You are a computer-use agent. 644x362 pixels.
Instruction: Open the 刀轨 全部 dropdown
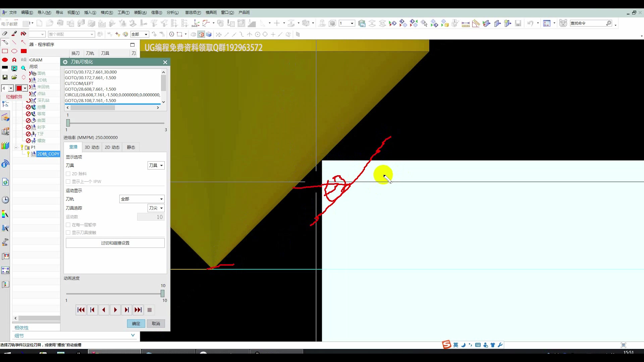point(142,199)
